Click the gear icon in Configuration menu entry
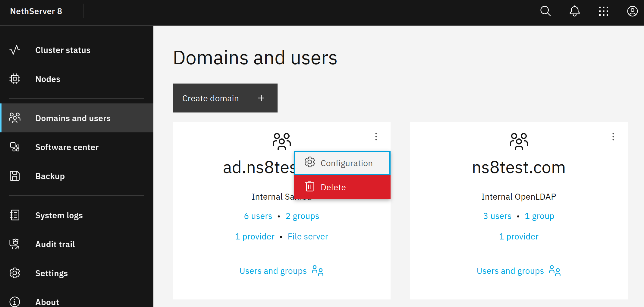Viewport: 644px width, 307px height. 310,162
